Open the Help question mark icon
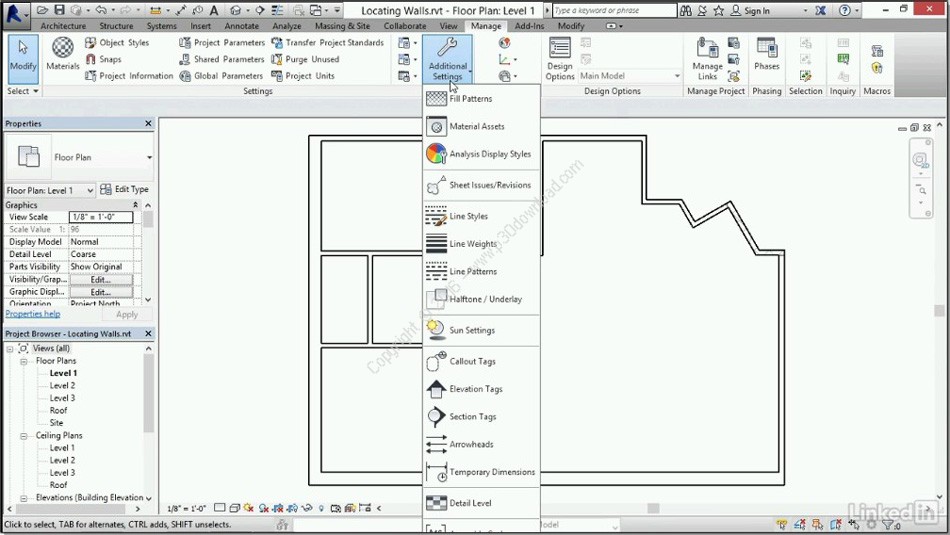Viewport: 950px width, 535px height. (846, 10)
